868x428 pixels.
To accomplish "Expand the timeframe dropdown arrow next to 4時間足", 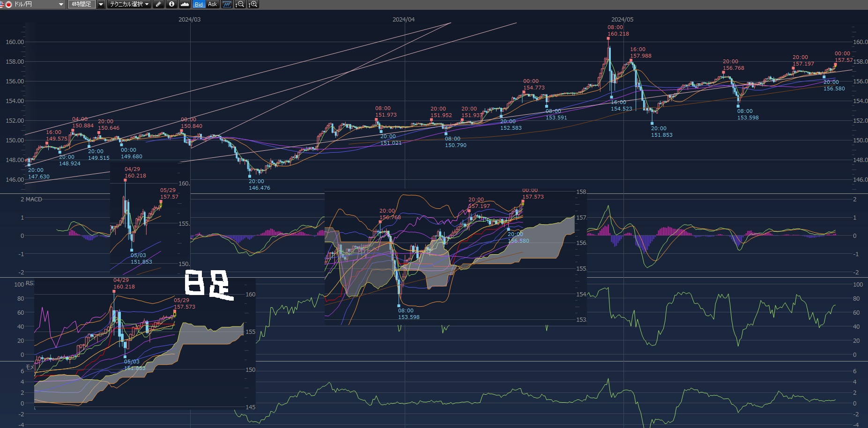I will click(101, 4).
